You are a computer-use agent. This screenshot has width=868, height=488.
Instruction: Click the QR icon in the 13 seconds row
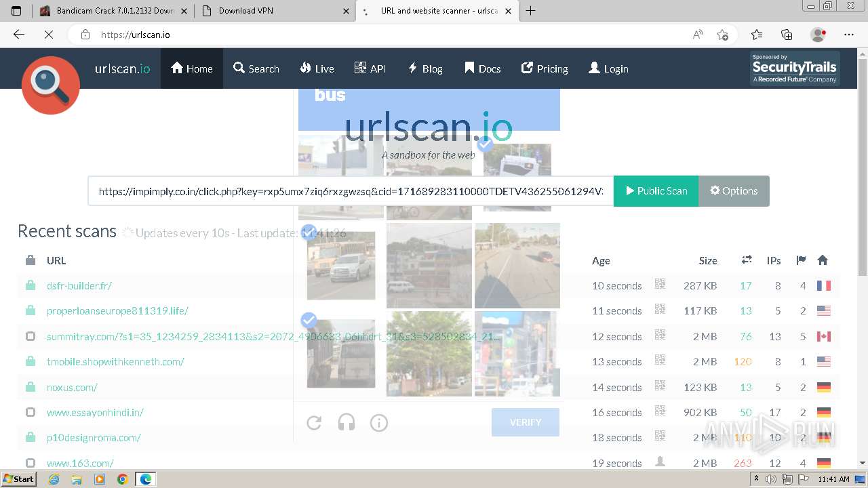point(660,361)
